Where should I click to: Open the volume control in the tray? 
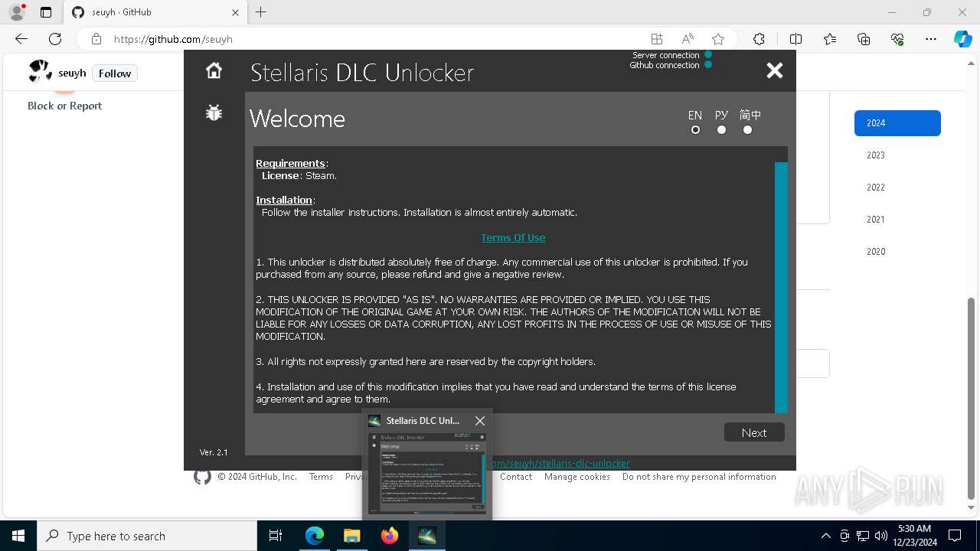881,536
